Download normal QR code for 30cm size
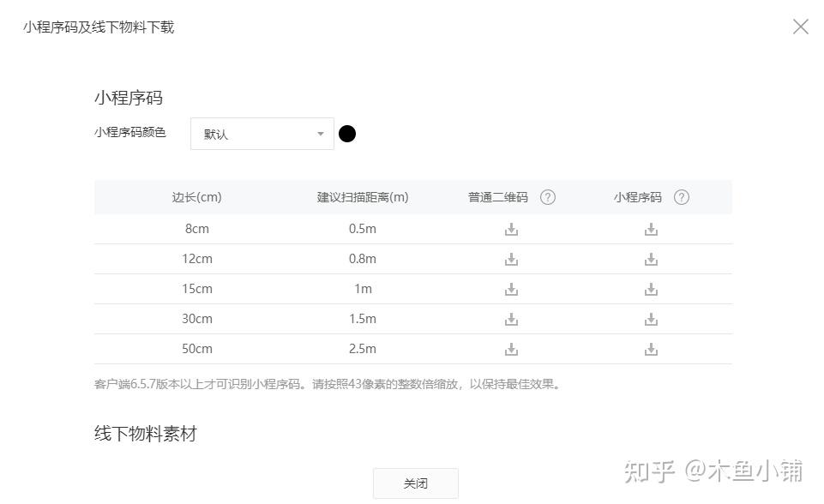Viewport: 824px width, 504px height. point(511,319)
